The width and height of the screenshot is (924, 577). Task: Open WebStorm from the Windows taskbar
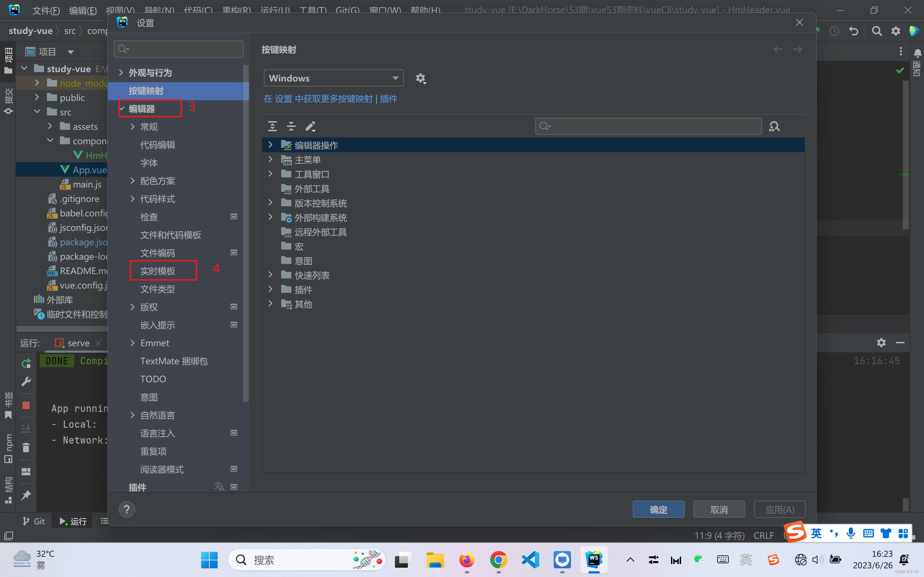click(x=594, y=560)
